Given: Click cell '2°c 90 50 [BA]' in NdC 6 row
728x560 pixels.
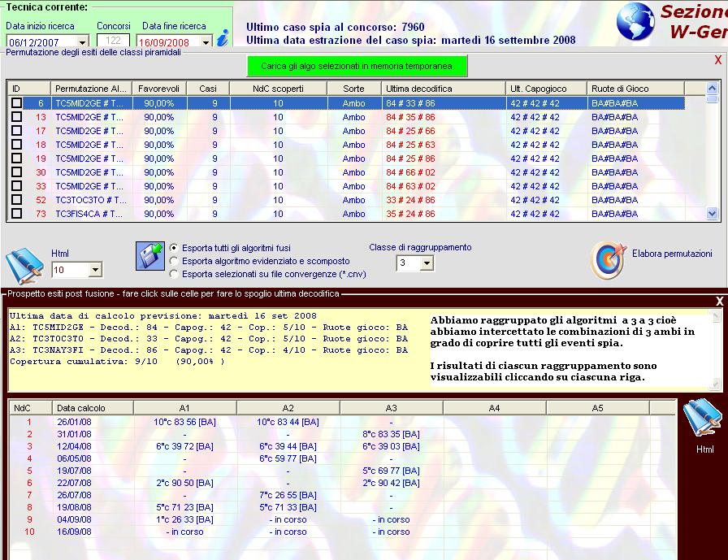Looking at the screenshot, I should click(184, 483).
